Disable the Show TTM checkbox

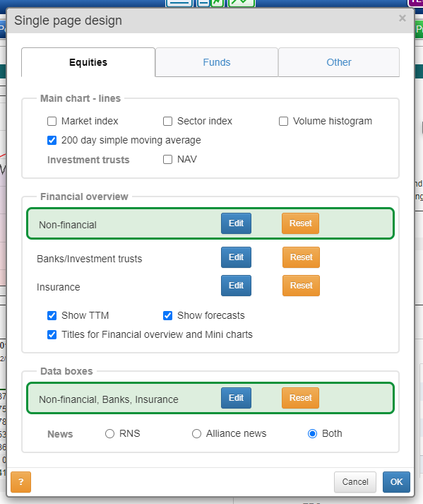(52, 316)
